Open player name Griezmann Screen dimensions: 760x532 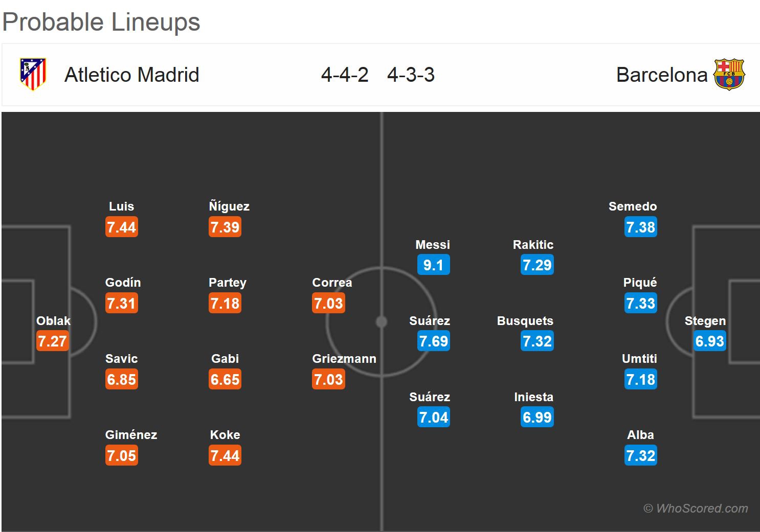point(344,359)
